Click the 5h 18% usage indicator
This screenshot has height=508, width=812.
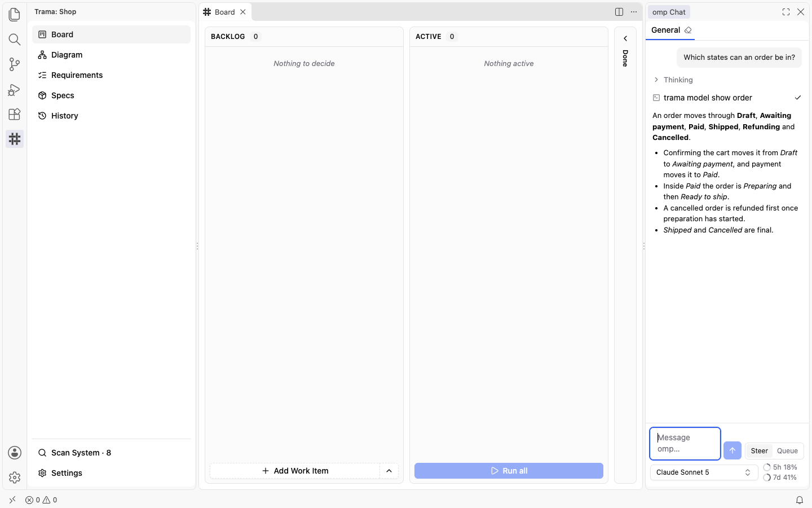point(780,467)
